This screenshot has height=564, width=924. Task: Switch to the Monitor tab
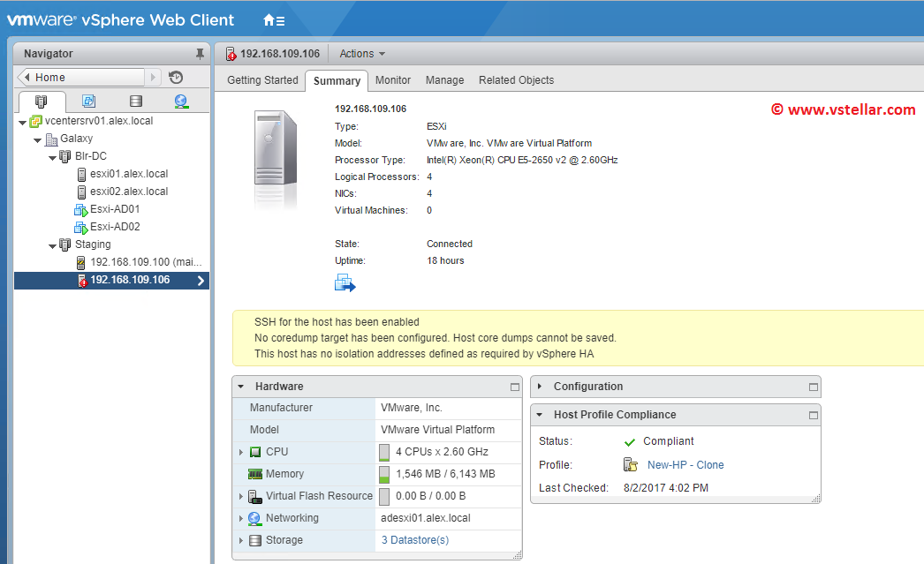[393, 80]
